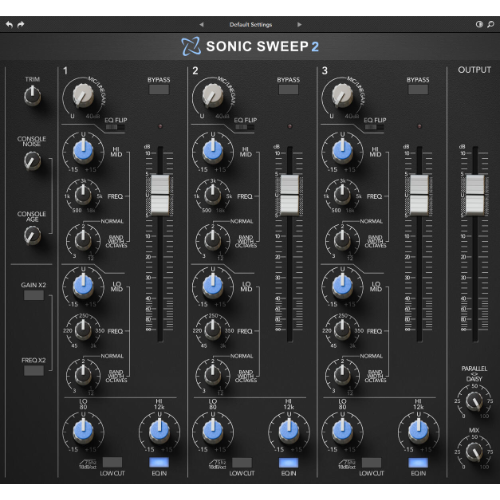Go to next preset with right arrow
The image size is (500, 500).
pyautogui.click(x=299, y=25)
